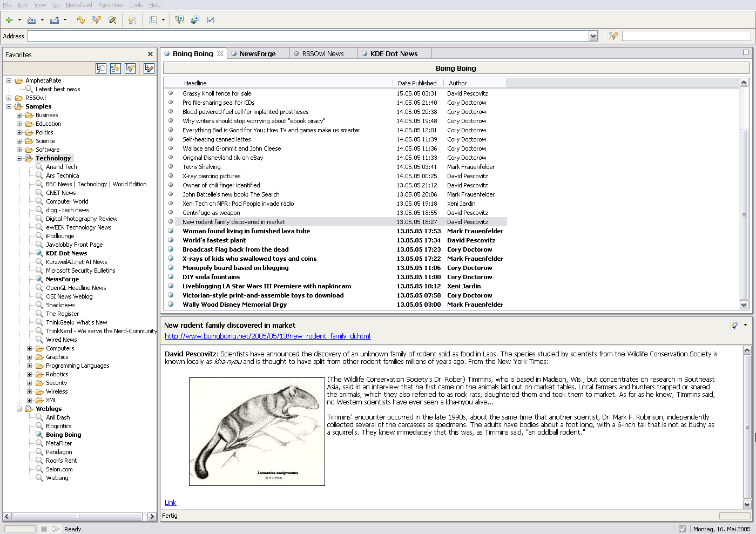Click read-status bullet of Tetris Shelving row
This screenshot has height=534, width=756.
171,167
